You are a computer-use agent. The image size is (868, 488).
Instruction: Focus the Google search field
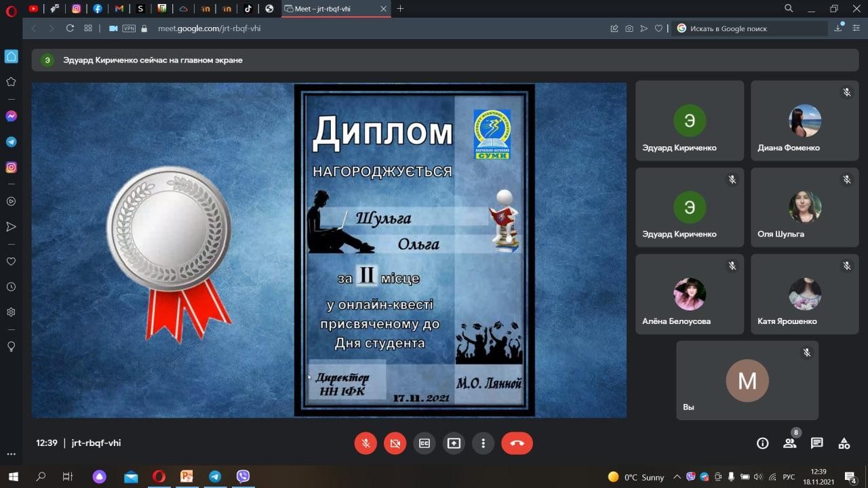pos(751,28)
